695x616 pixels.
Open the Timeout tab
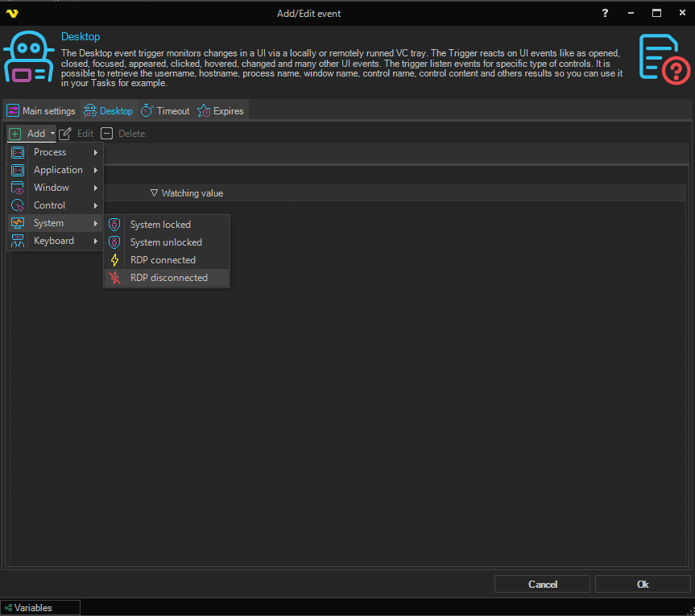pos(165,111)
